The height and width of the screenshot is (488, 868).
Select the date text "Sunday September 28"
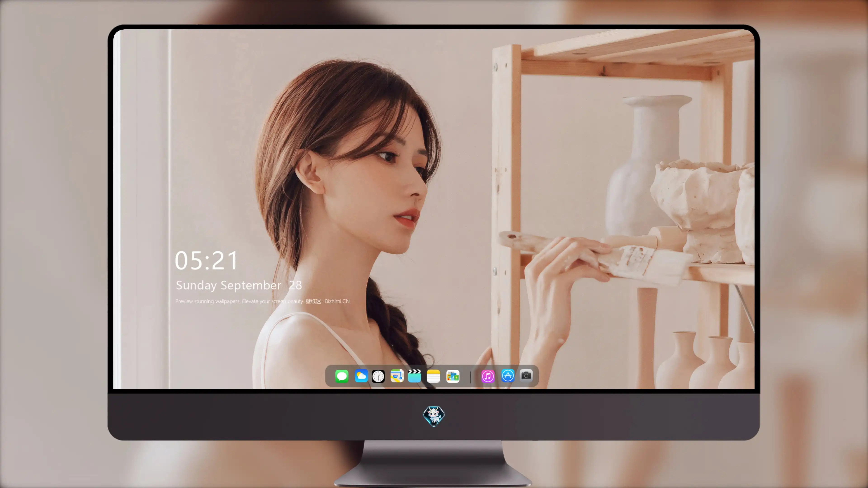239,285
